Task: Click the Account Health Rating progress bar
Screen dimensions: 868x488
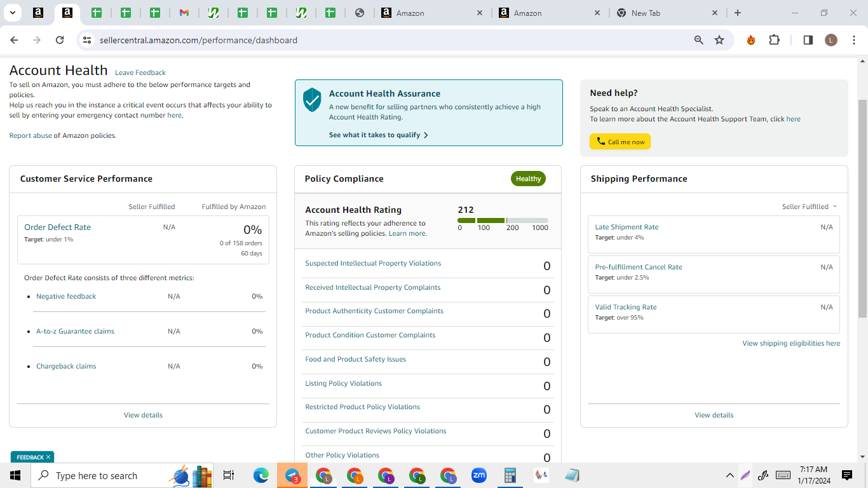Action: 503,220
